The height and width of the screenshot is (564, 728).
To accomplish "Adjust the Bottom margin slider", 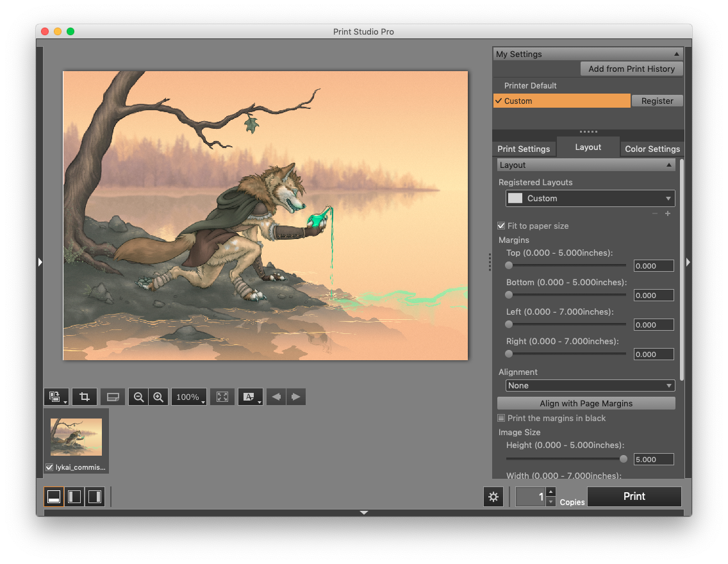I will click(x=509, y=295).
